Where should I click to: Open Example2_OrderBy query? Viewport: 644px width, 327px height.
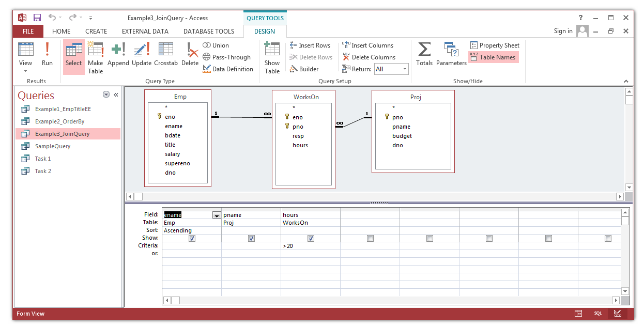pos(68,121)
